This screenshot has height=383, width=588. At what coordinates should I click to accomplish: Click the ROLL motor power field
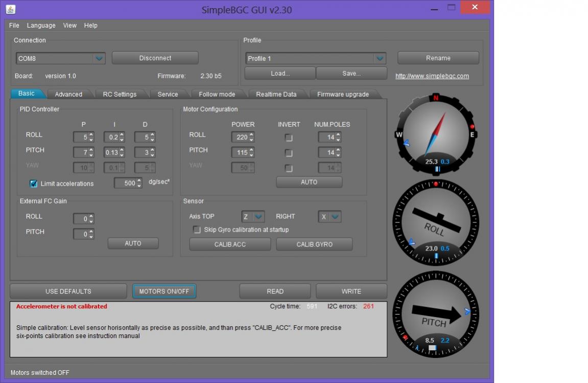pyautogui.click(x=240, y=138)
